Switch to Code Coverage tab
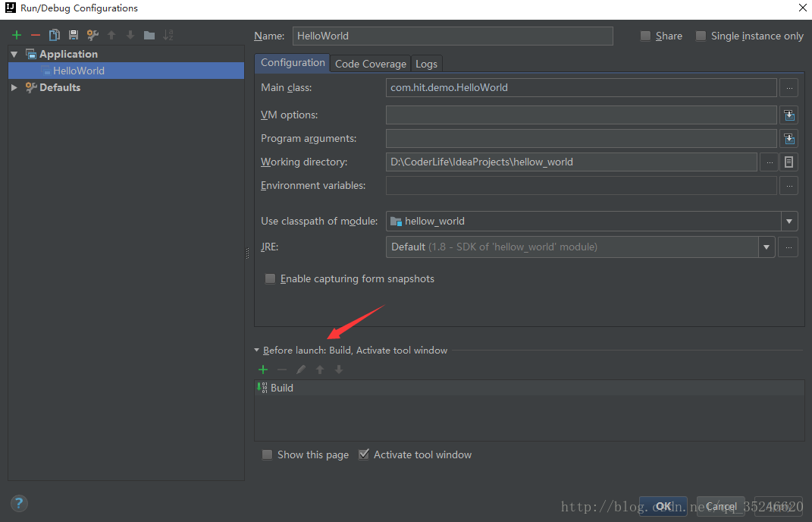Screen dimensions: 812x522 coord(371,64)
